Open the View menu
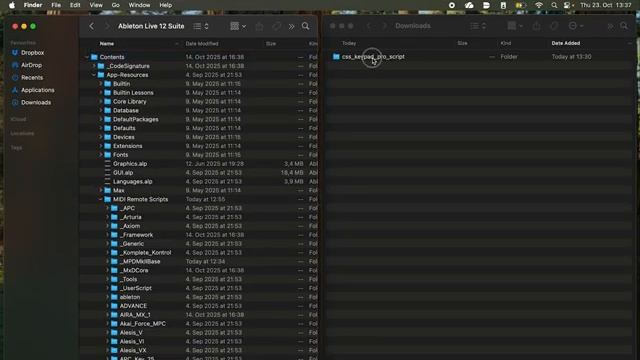The image size is (640, 360). pyautogui.click(x=96, y=5)
